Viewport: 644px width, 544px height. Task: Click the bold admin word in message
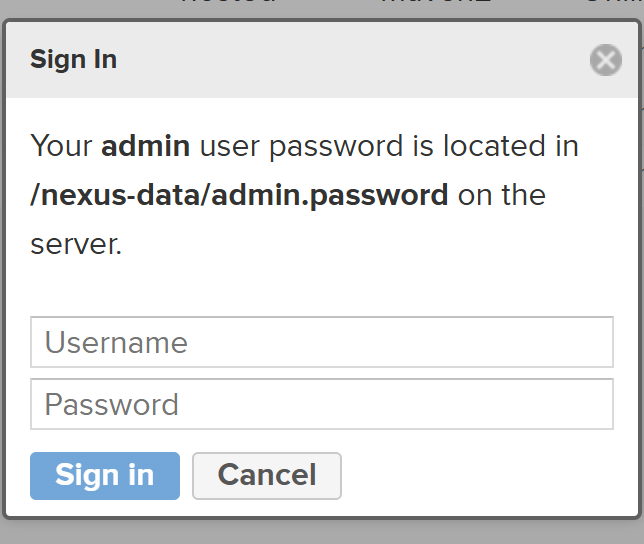tap(145, 146)
